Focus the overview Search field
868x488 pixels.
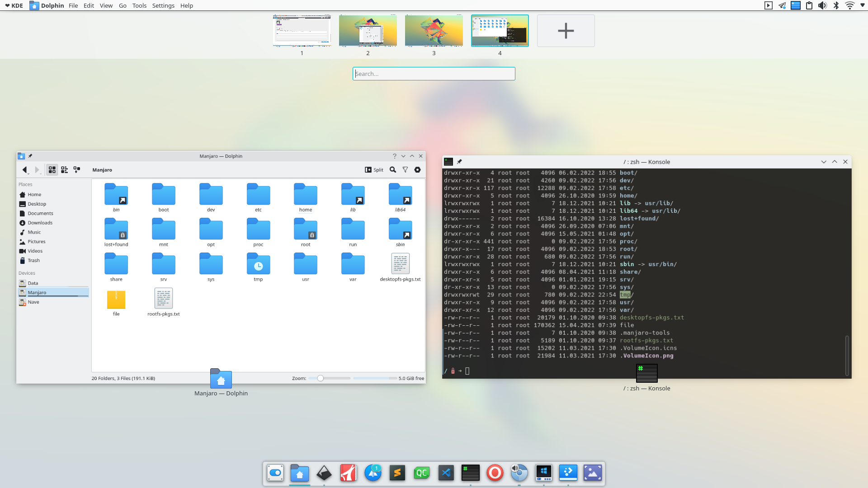click(434, 74)
